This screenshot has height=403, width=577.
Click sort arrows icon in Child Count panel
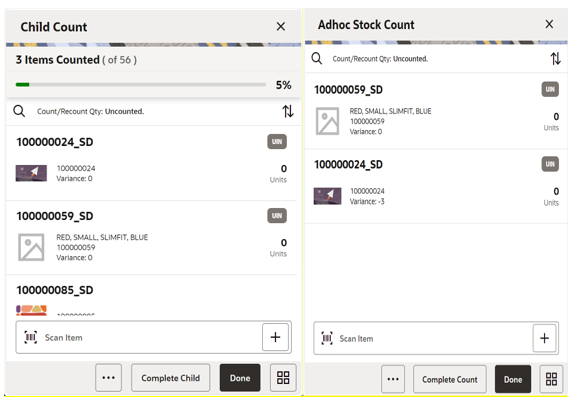coord(288,111)
